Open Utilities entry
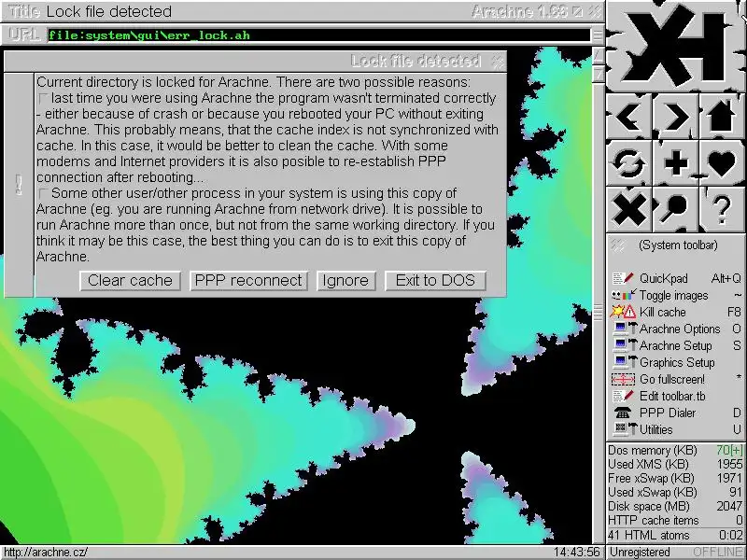Screen dimensions: 747x560 pos(676,429)
